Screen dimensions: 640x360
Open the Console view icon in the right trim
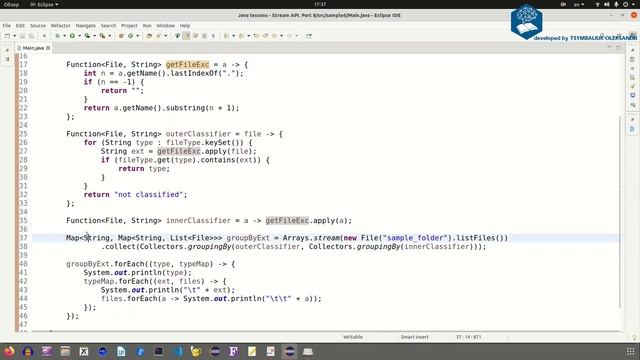(632, 95)
